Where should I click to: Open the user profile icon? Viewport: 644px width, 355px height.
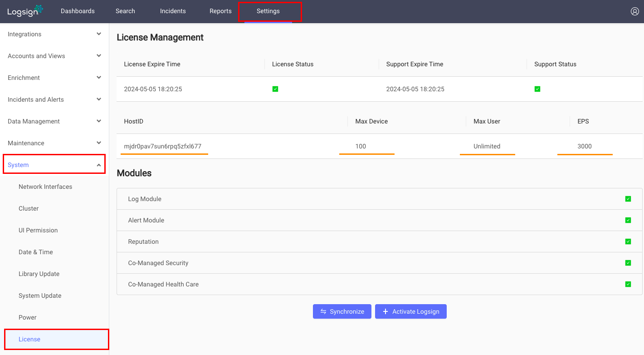635,11
